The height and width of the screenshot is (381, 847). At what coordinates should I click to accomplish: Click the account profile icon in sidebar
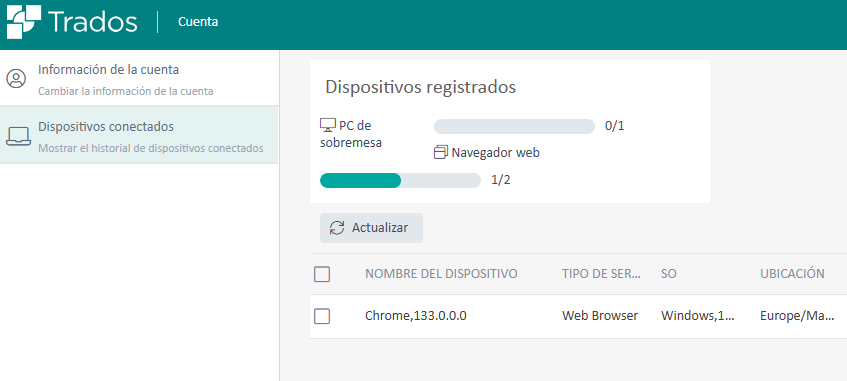click(x=16, y=78)
